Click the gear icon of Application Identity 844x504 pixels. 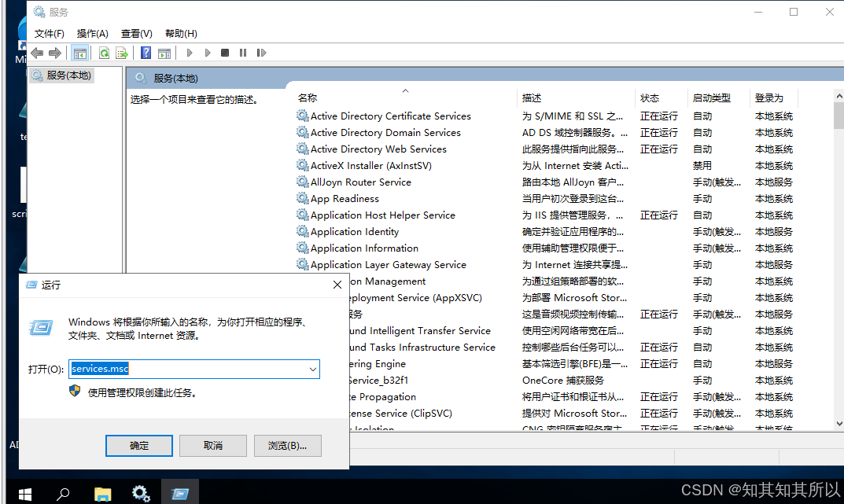tap(303, 232)
